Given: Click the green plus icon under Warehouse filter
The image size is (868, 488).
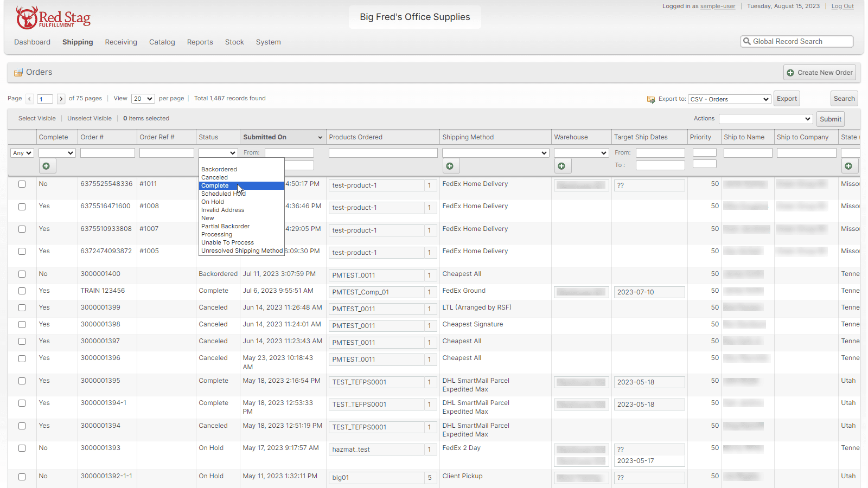Looking at the screenshot, I should (563, 166).
